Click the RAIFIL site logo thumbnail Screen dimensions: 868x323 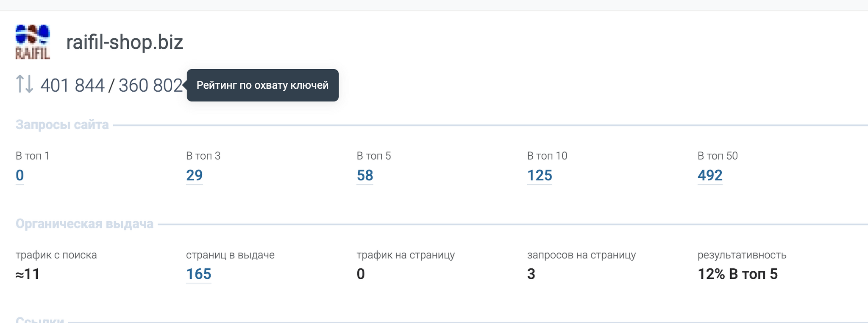[x=33, y=42]
